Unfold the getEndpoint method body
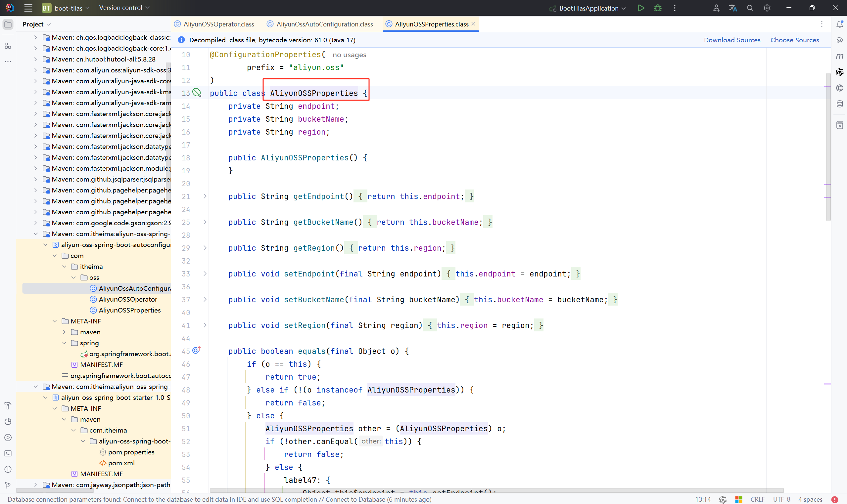This screenshot has width=847, height=504. (205, 196)
